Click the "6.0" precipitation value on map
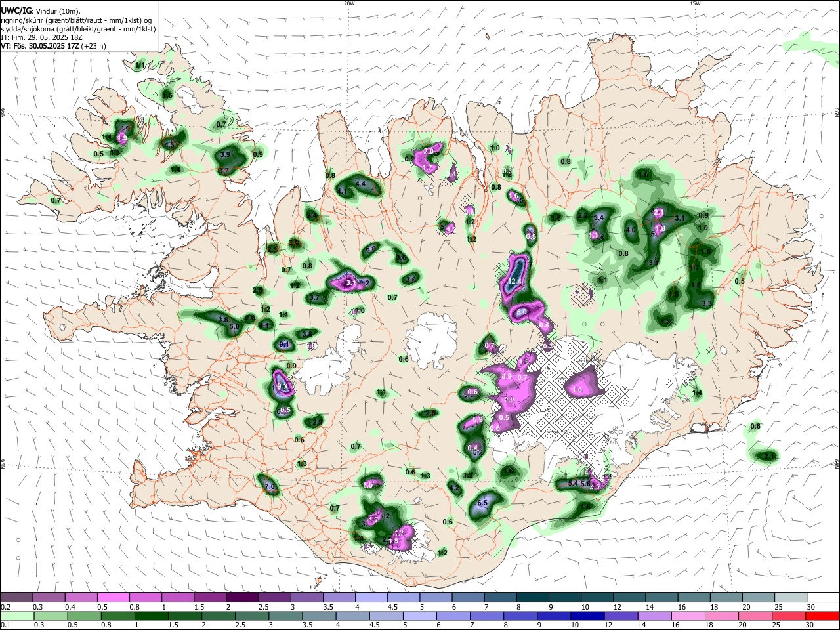 (371, 249)
